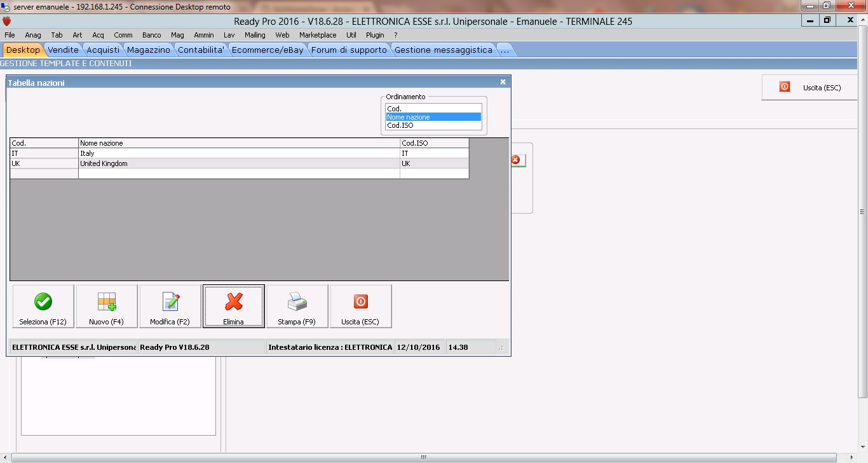868x463 pixels.
Task: Click the IT cell in the Cod. column
Action: point(44,153)
